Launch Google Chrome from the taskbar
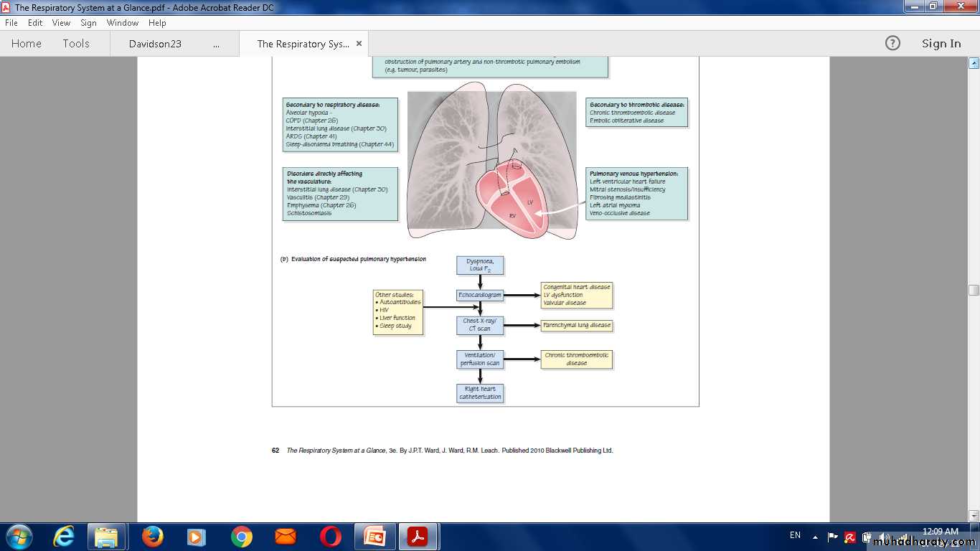 [241, 537]
